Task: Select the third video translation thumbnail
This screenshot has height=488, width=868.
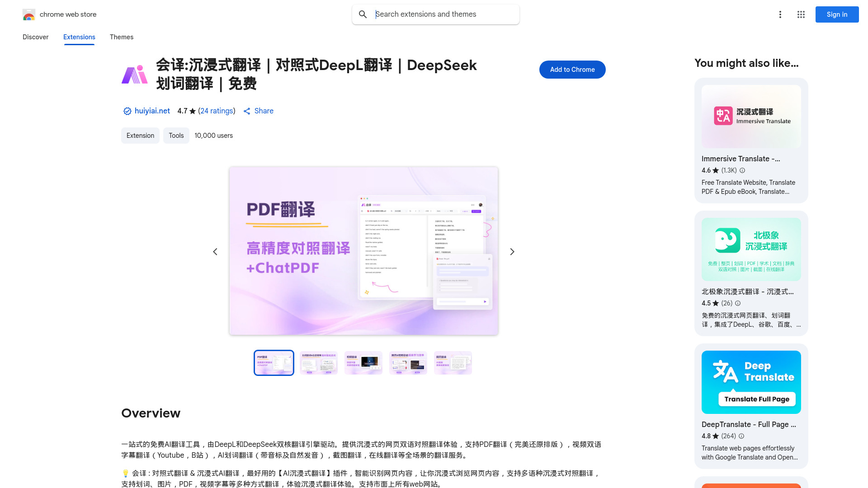Action: pyautogui.click(x=363, y=363)
